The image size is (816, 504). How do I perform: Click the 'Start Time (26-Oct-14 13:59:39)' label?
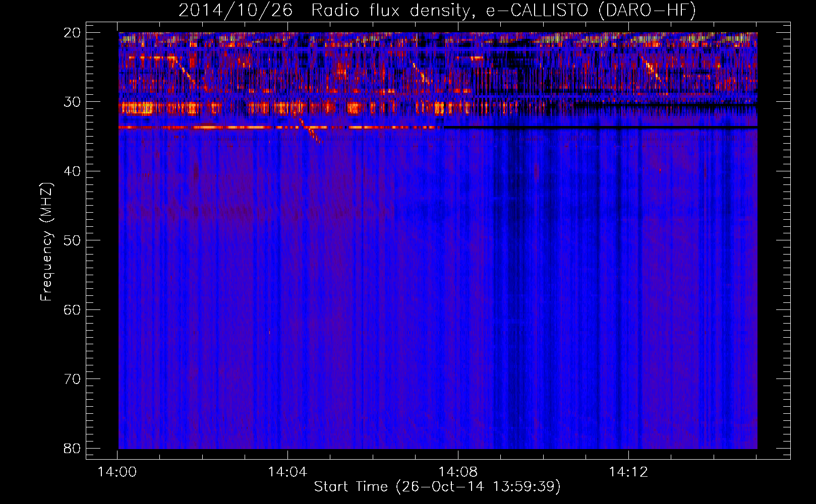(437, 486)
